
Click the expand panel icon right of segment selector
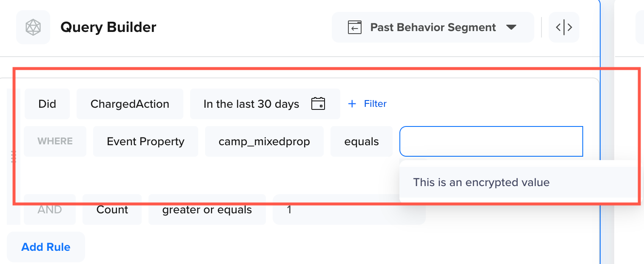pos(564,27)
